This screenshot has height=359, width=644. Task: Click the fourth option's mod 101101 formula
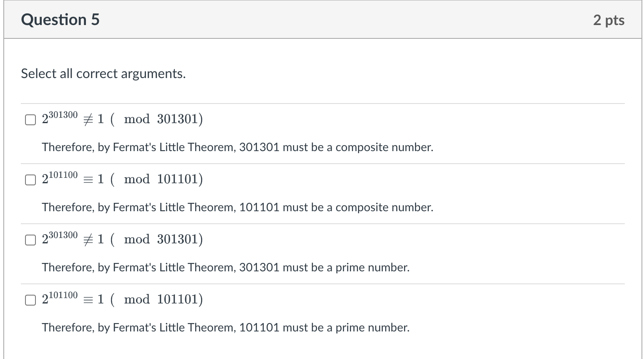(x=123, y=299)
